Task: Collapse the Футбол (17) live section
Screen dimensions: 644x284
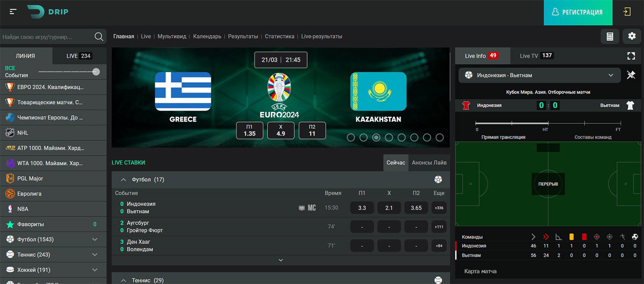Action: (x=124, y=180)
